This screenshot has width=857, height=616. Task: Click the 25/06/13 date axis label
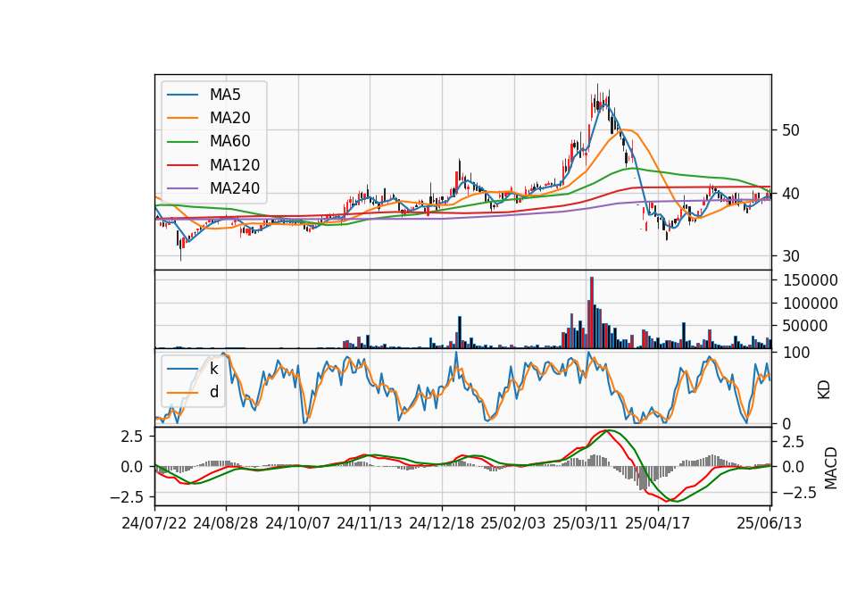(x=769, y=524)
